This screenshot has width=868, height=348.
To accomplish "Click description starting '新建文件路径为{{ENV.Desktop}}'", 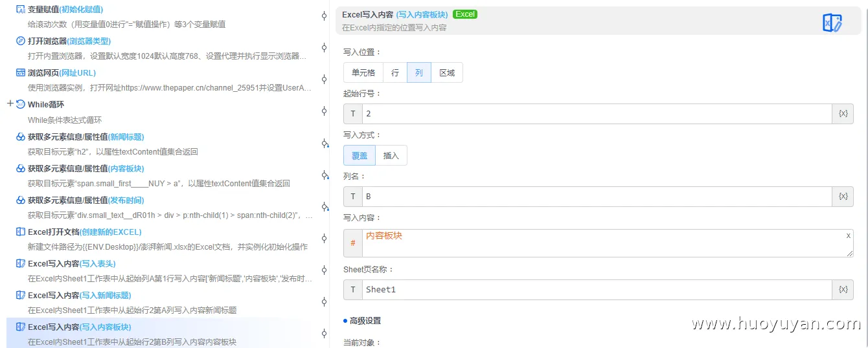I will click(x=168, y=246).
